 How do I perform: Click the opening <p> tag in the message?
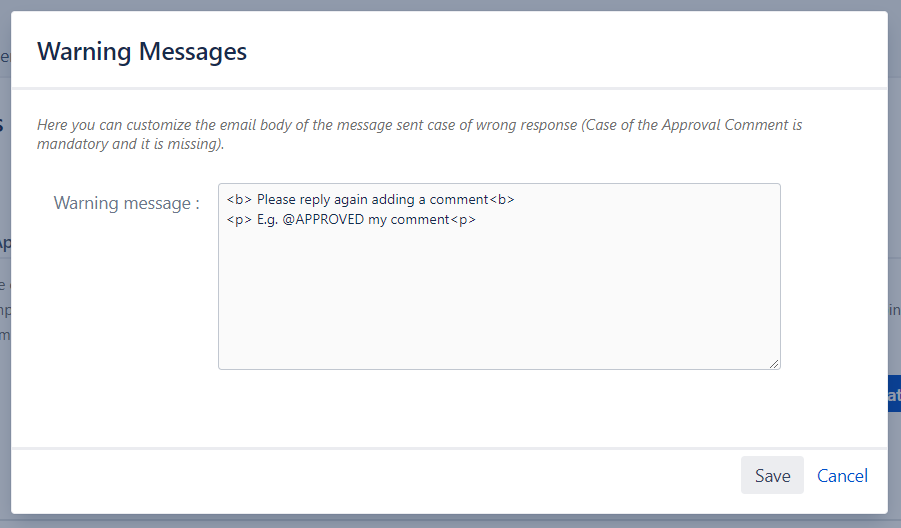pos(239,219)
